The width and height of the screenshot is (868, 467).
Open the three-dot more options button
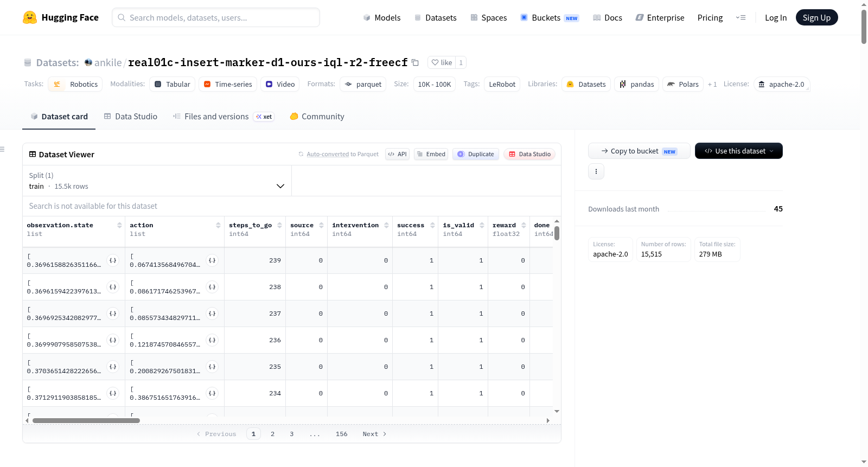[x=596, y=171]
